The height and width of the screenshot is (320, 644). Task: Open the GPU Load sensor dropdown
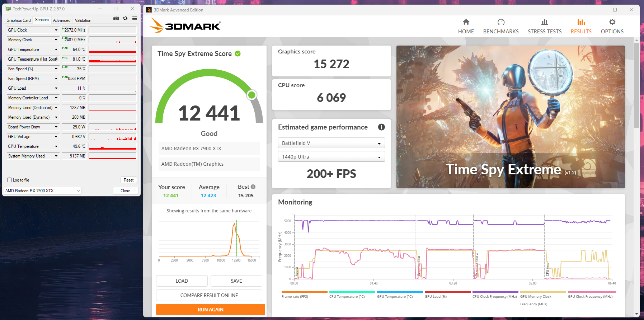[56, 88]
